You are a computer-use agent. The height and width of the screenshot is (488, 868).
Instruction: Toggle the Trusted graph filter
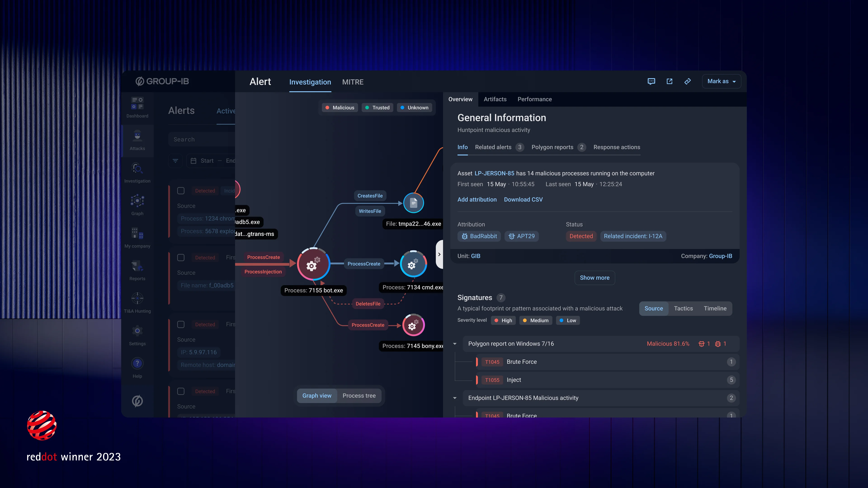[x=377, y=108]
